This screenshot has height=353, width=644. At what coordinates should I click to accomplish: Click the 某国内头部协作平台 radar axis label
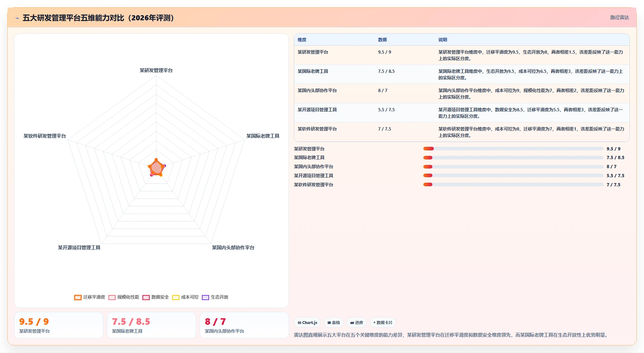coord(233,248)
